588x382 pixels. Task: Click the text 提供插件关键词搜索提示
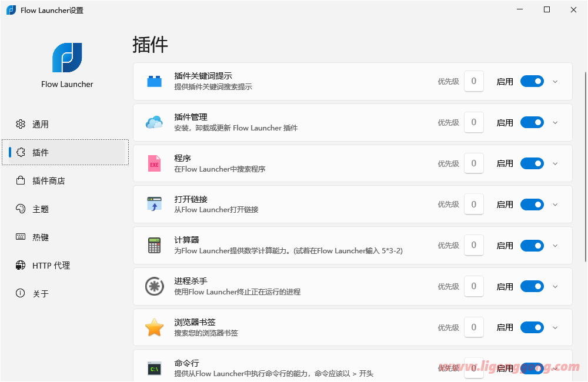tap(213, 86)
